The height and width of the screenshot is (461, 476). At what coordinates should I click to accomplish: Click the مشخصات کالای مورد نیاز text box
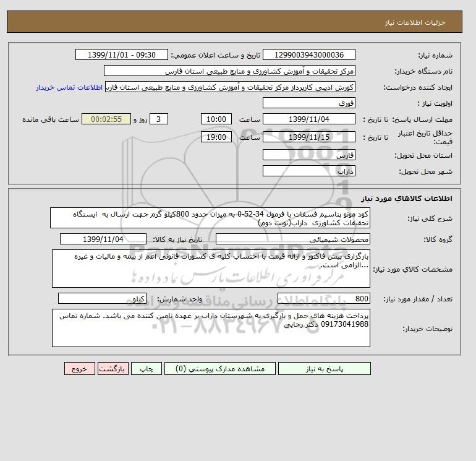[x=211, y=269]
